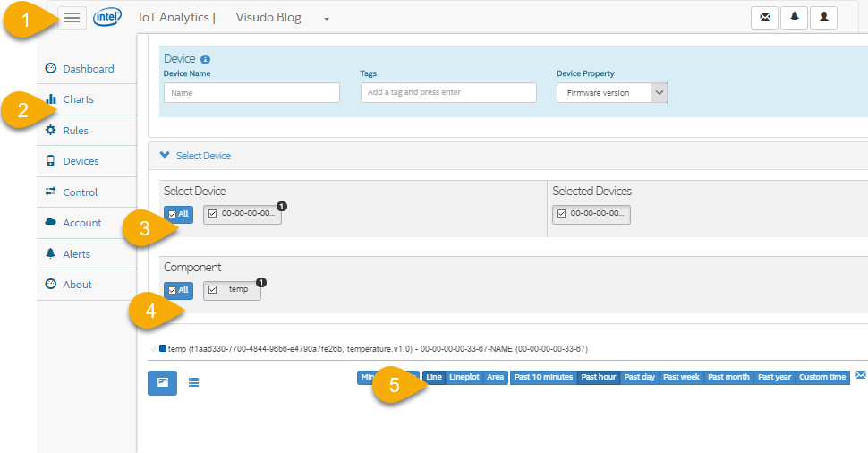This screenshot has height=453, width=868.
Task: Toggle the All checkbox under Component
Action: click(177, 290)
